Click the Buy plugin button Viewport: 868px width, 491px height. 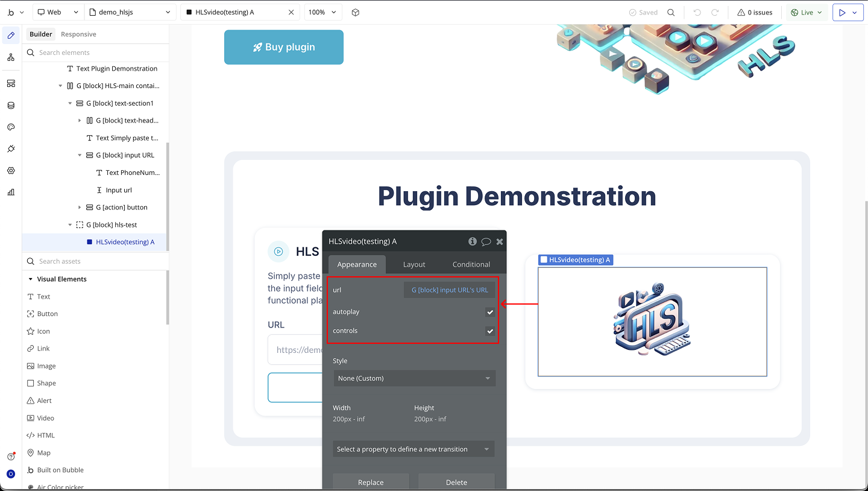pos(284,47)
